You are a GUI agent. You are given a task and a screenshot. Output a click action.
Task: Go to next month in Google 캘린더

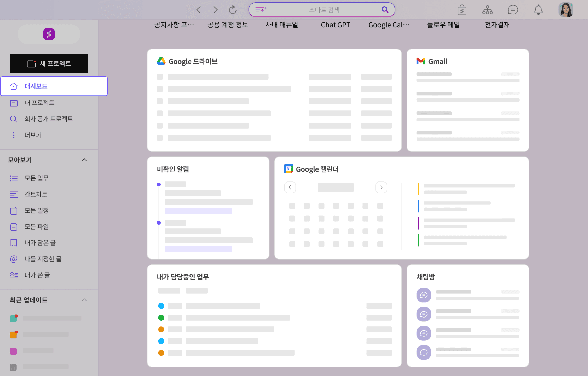381,187
